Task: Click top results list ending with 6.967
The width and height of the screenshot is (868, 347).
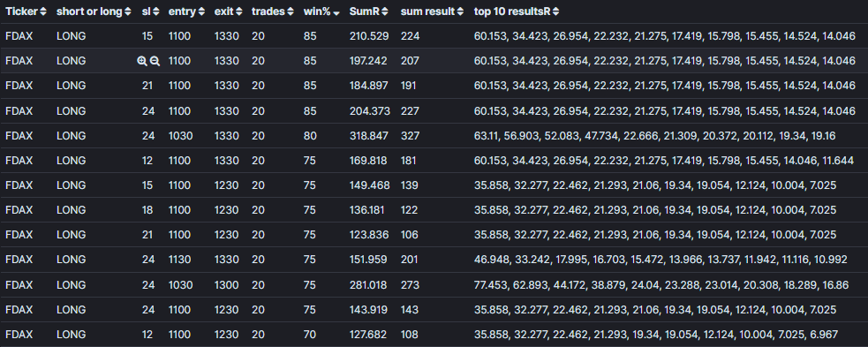Action: click(x=656, y=335)
